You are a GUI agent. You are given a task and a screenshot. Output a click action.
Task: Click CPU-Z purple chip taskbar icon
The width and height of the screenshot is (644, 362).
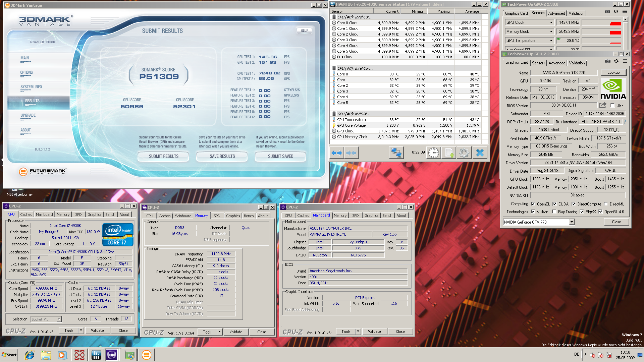[x=112, y=355]
